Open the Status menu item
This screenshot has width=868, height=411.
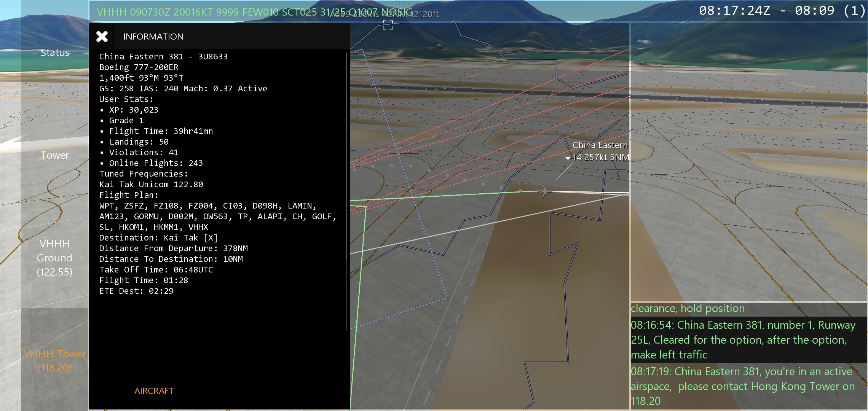tap(55, 53)
